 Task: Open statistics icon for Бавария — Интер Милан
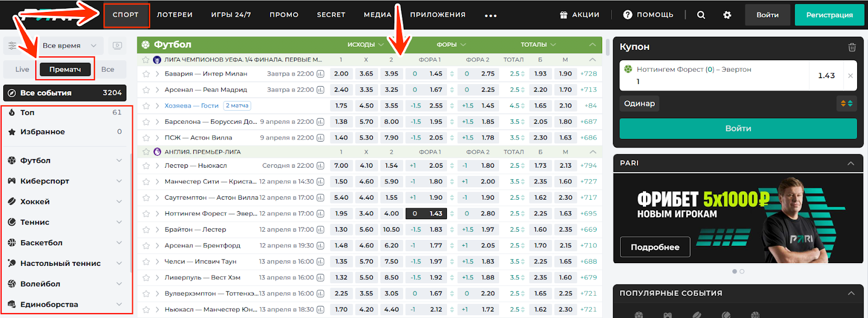(x=321, y=74)
